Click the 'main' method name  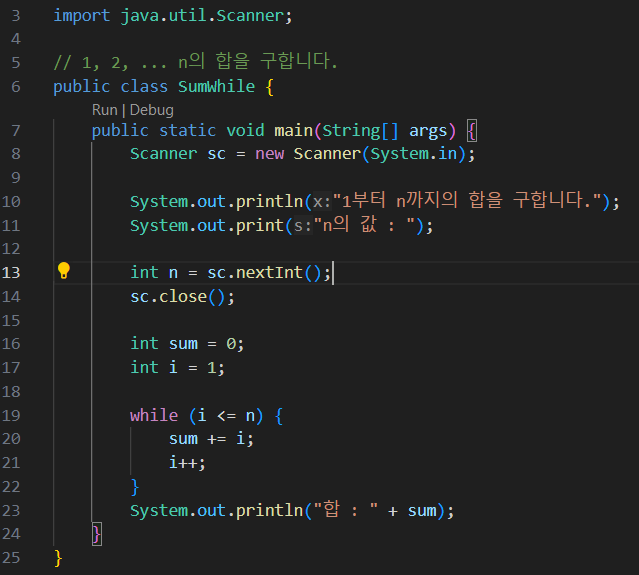point(293,130)
